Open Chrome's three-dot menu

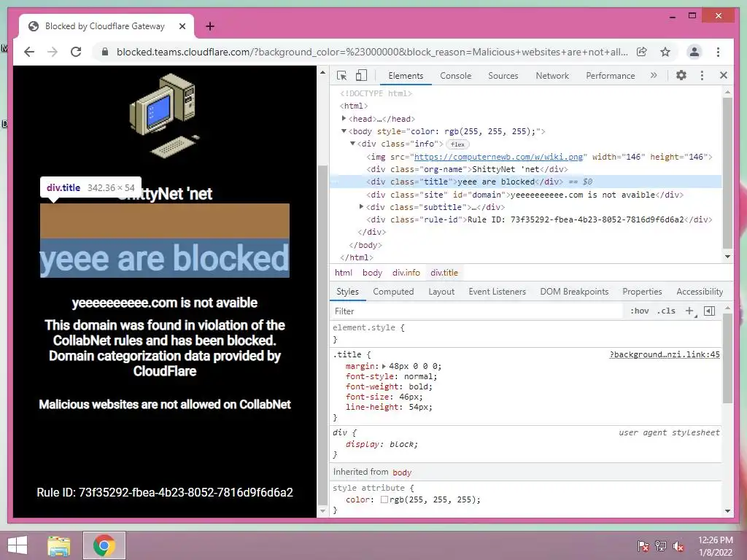pos(718,52)
